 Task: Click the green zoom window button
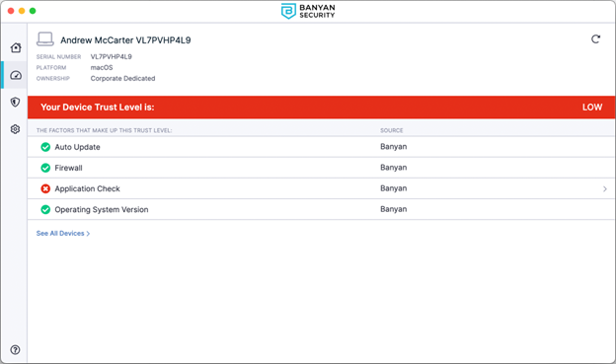coord(33,11)
